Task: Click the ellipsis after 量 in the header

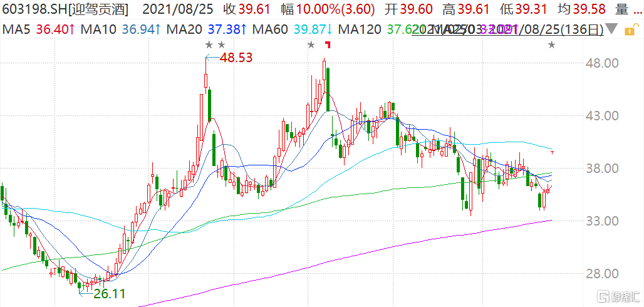Action: [x=638, y=13]
